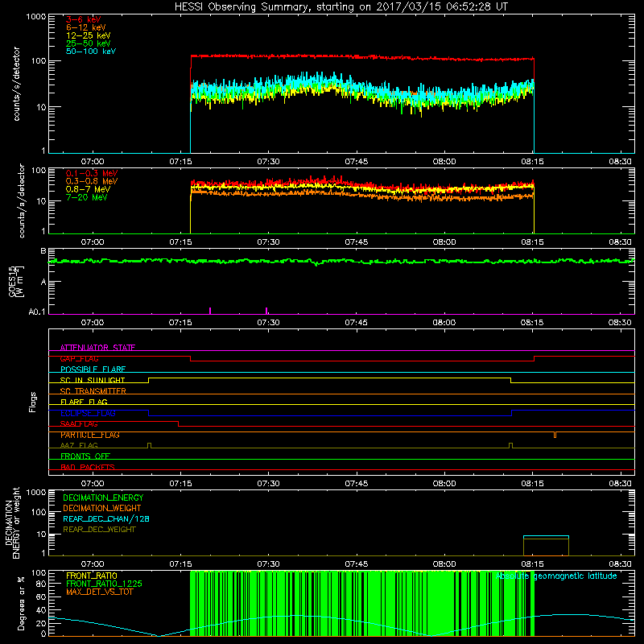644x644 pixels.
Task: Select the SC_IN_SUNLIGHT flag label
Action: (x=93, y=380)
